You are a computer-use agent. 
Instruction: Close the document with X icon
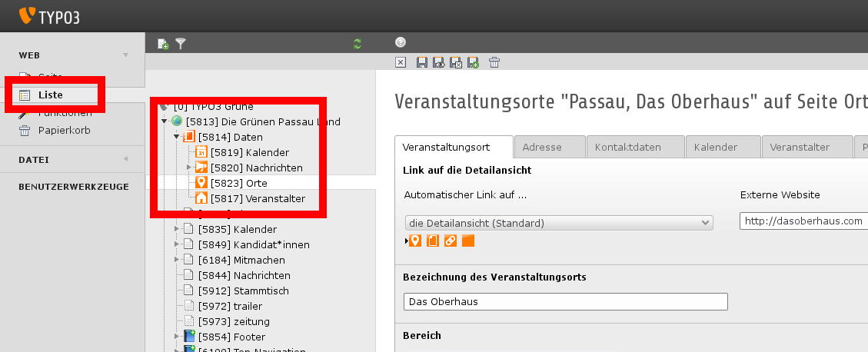tap(400, 62)
